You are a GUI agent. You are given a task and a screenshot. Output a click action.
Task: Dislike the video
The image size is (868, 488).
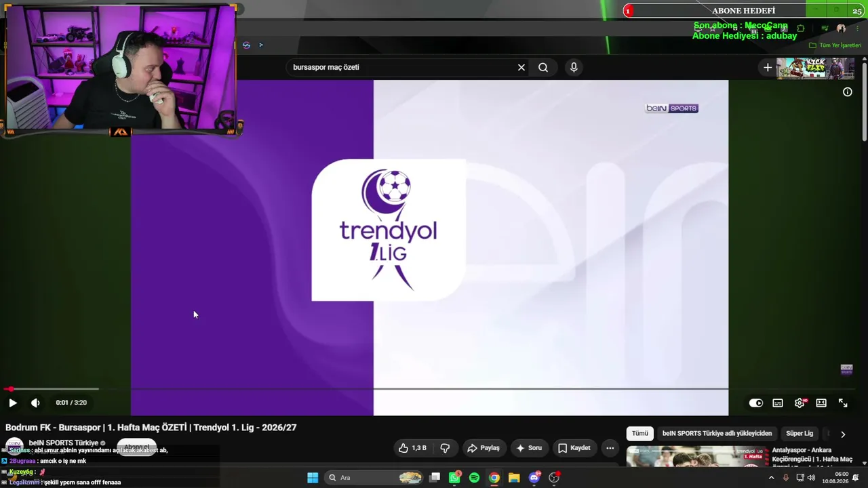coord(445,448)
